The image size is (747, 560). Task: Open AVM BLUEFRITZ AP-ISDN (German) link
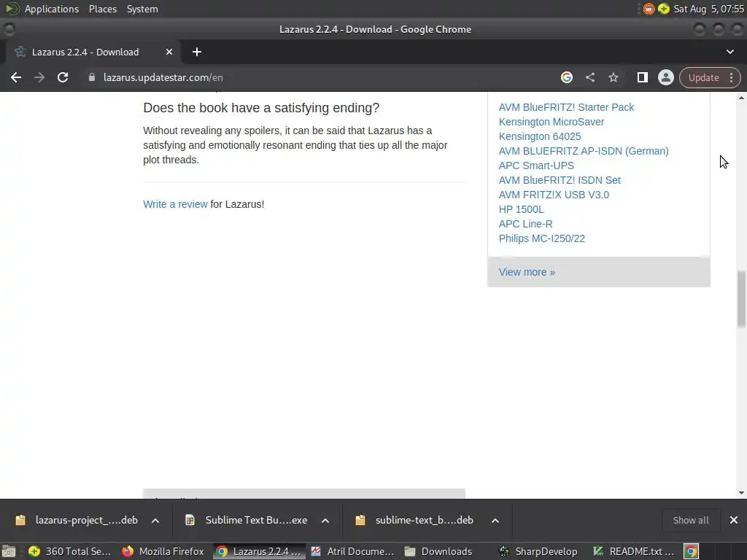coord(584,151)
